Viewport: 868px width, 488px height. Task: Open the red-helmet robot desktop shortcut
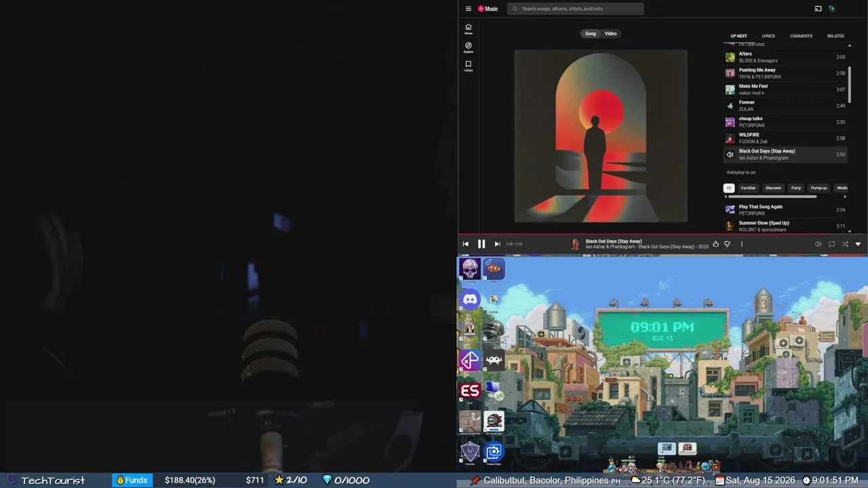tap(494, 422)
